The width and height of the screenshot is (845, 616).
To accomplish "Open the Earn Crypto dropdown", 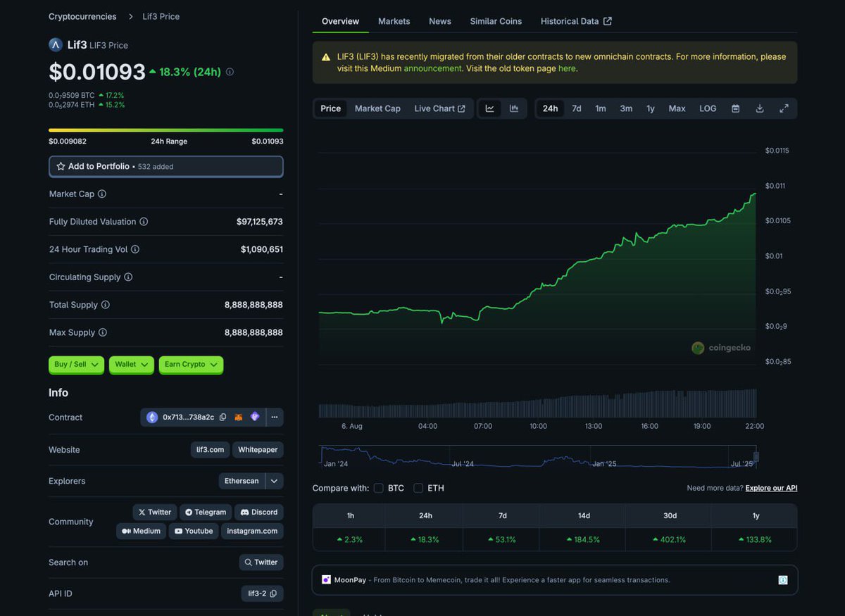I will coord(191,364).
